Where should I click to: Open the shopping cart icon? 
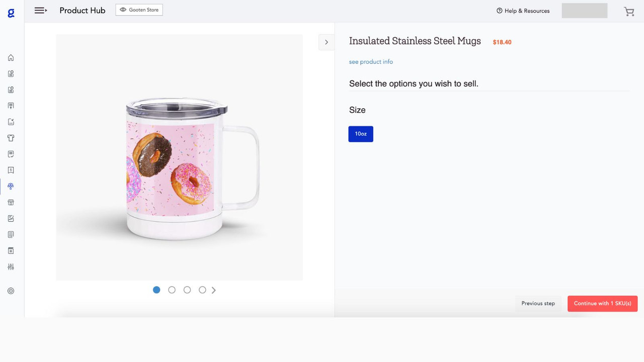point(629,11)
